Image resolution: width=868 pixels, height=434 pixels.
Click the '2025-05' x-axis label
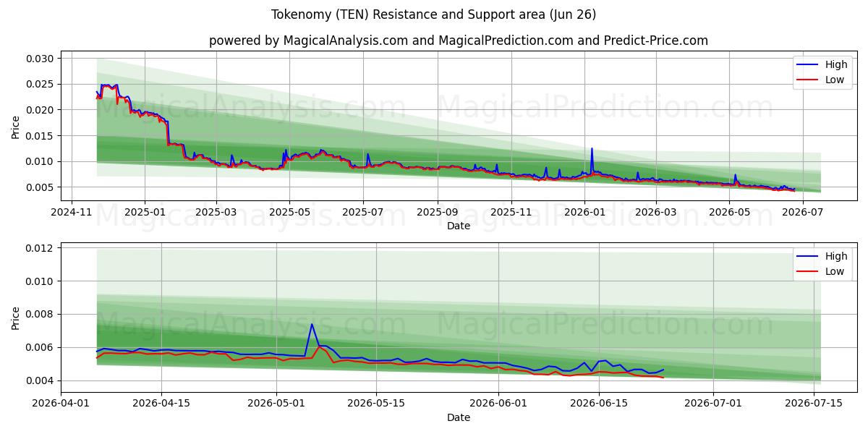point(290,213)
